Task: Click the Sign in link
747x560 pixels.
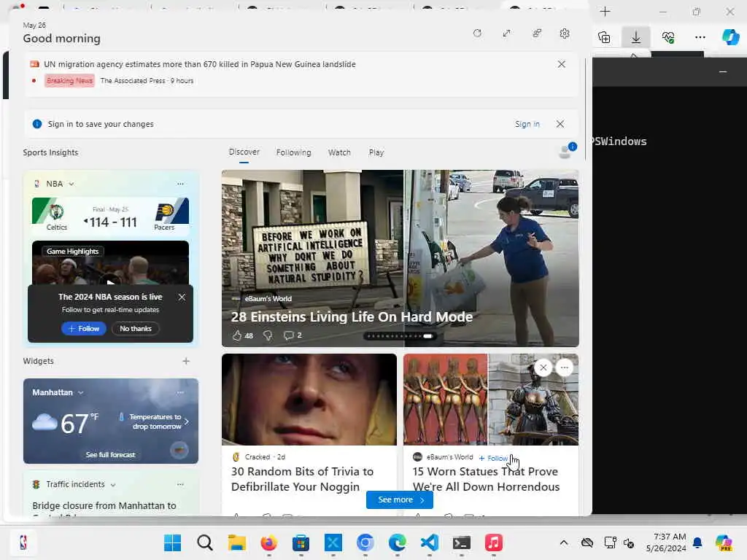Action: point(527,124)
